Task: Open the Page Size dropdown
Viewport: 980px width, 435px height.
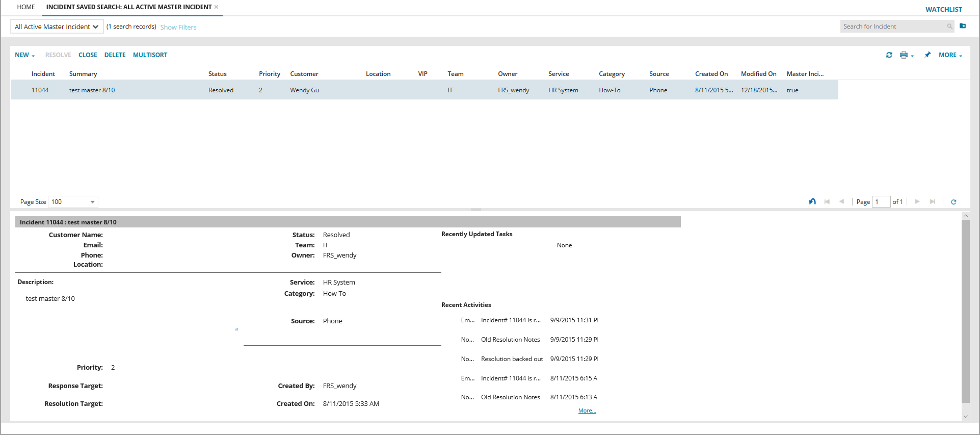Action: [73, 202]
